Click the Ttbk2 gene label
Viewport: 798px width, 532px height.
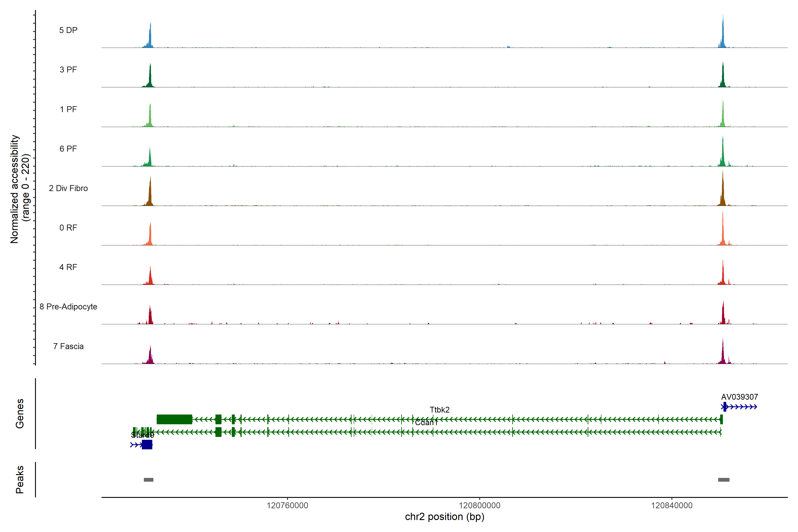439,410
